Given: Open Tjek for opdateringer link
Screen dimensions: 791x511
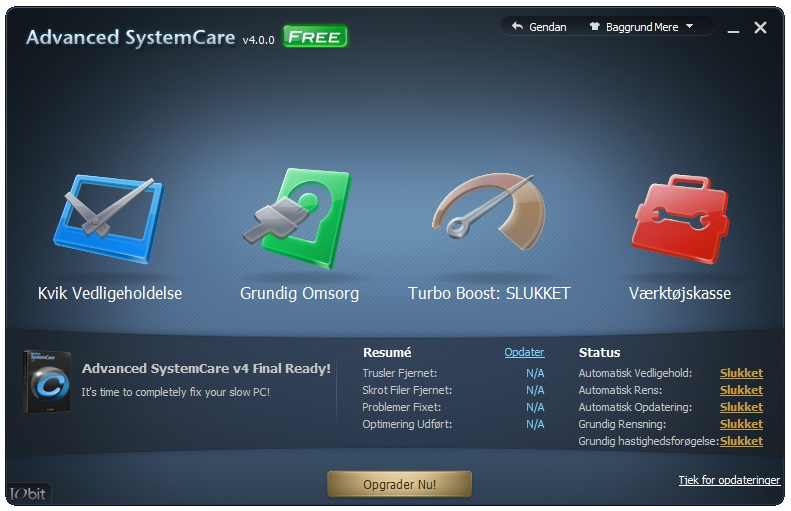Looking at the screenshot, I should point(729,480).
